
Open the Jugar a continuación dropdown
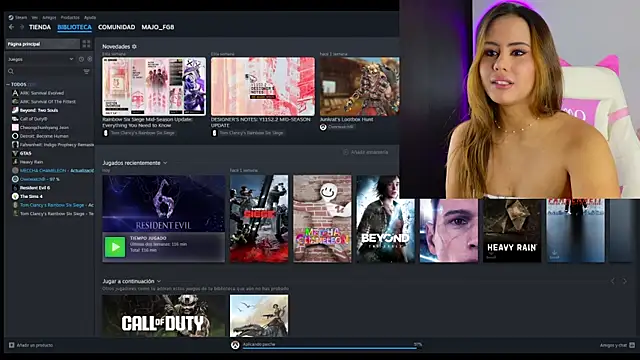coord(159,281)
